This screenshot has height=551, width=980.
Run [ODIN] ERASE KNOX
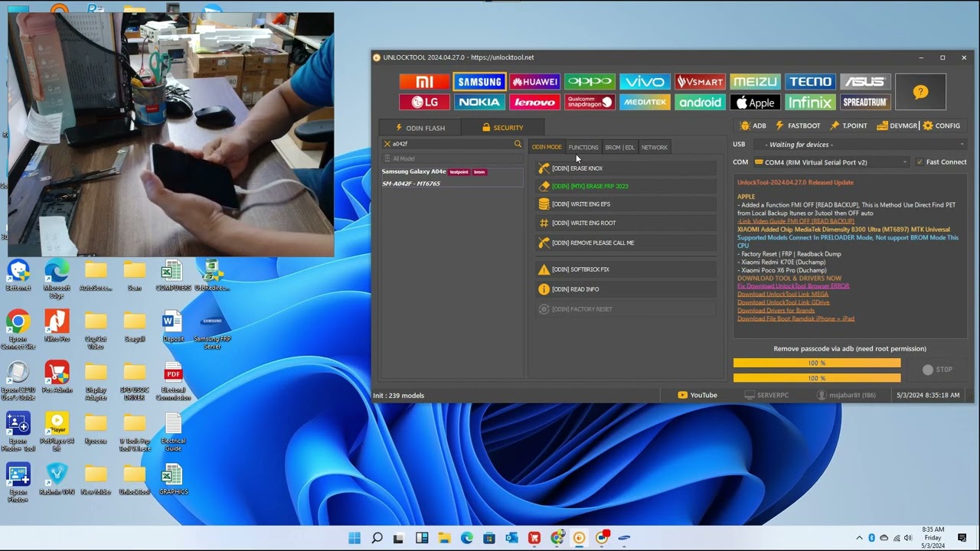click(626, 168)
